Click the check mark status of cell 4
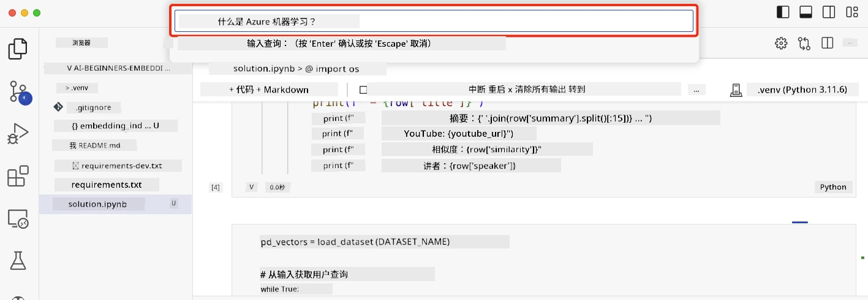The height and width of the screenshot is (300, 868). point(252,187)
